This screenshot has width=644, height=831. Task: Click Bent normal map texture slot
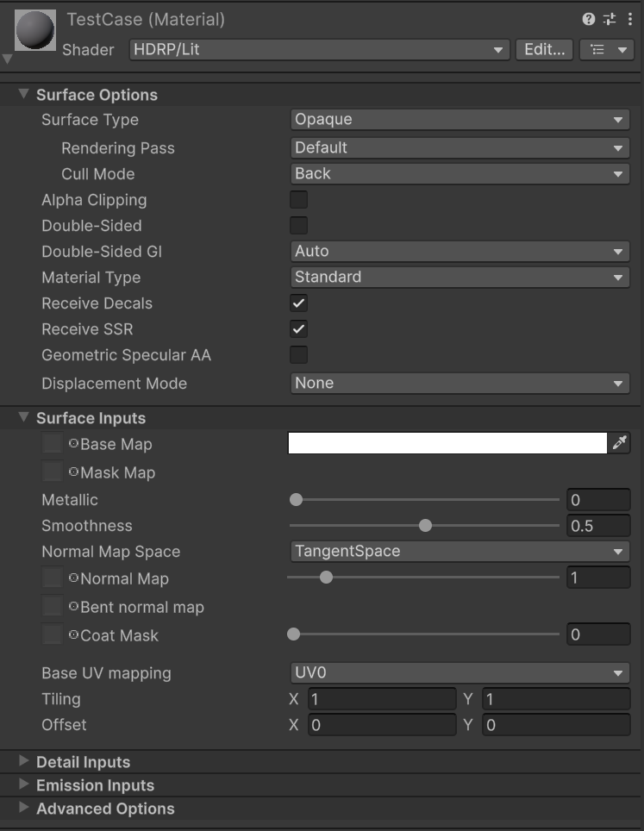[53, 607]
